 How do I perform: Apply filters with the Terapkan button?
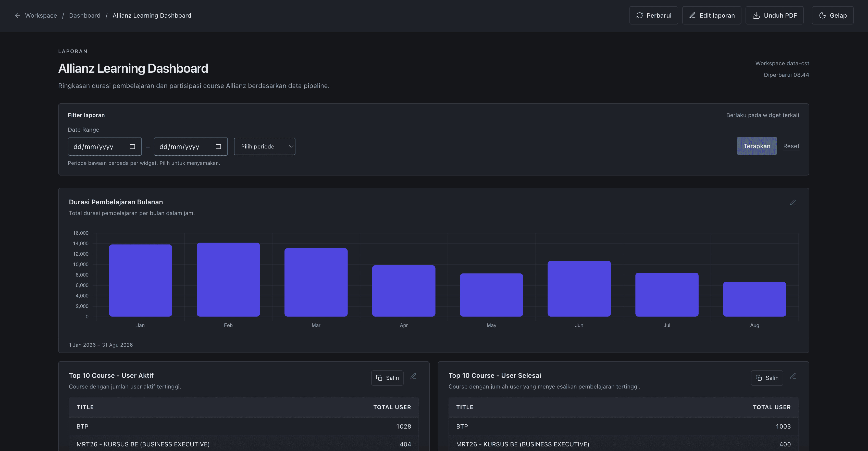(757, 146)
